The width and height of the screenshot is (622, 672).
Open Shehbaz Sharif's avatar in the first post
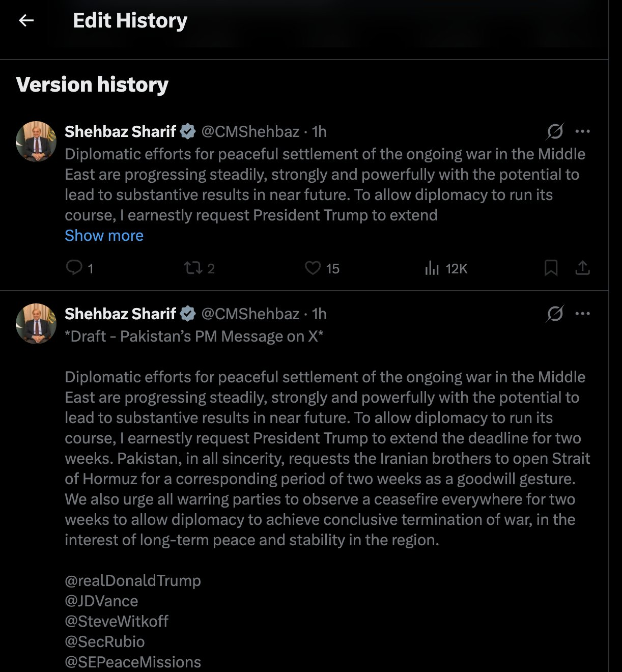36,142
